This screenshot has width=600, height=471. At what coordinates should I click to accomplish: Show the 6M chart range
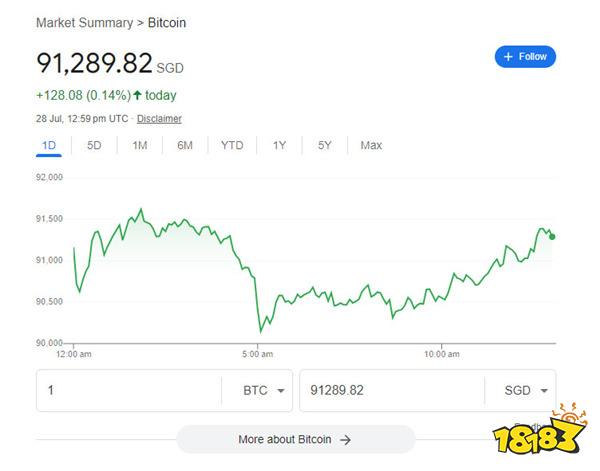pos(185,145)
